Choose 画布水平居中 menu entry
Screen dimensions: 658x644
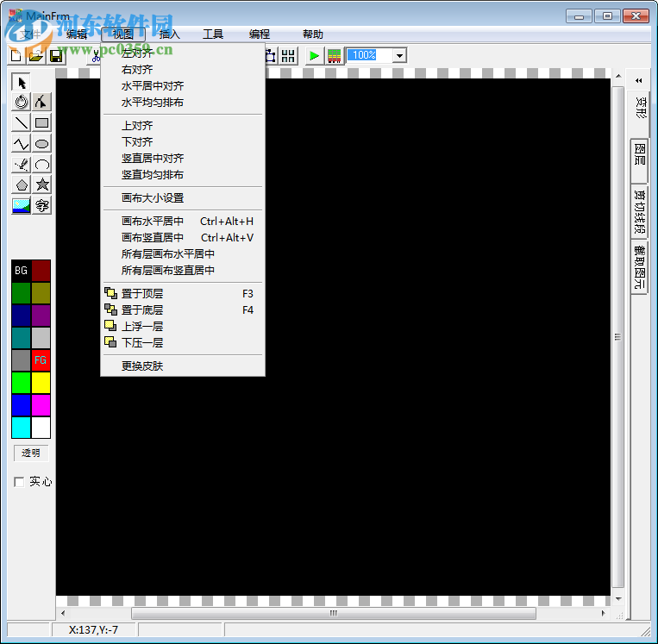pyautogui.click(x=183, y=221)
